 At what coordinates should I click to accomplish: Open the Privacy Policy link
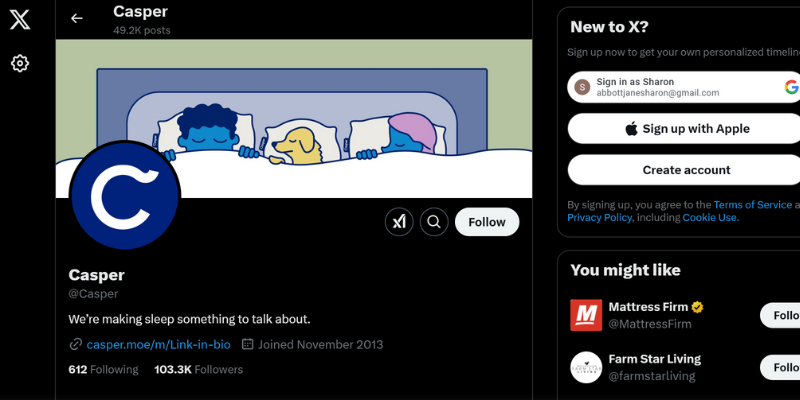599,218
